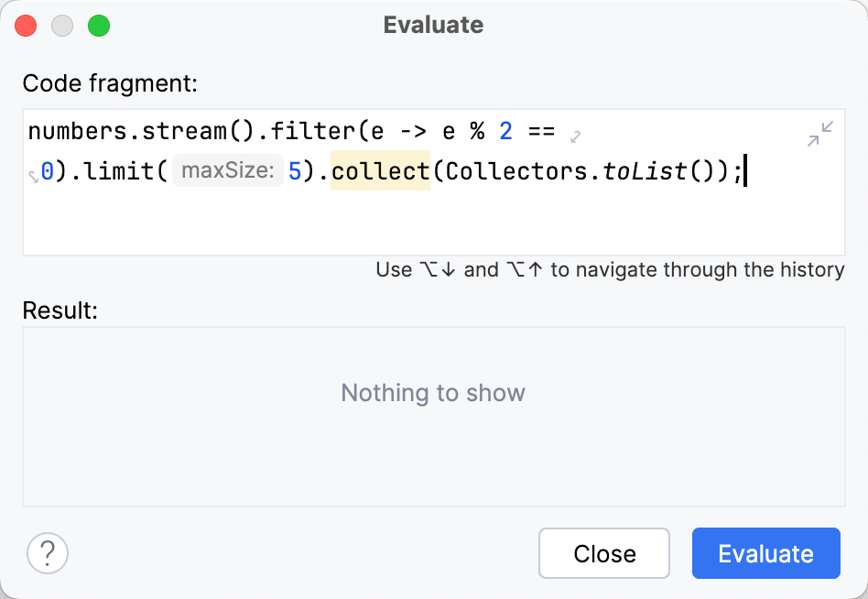Click the 'stream' method call
The width and height of the screenshot is (868, 599).
(181, 131)
